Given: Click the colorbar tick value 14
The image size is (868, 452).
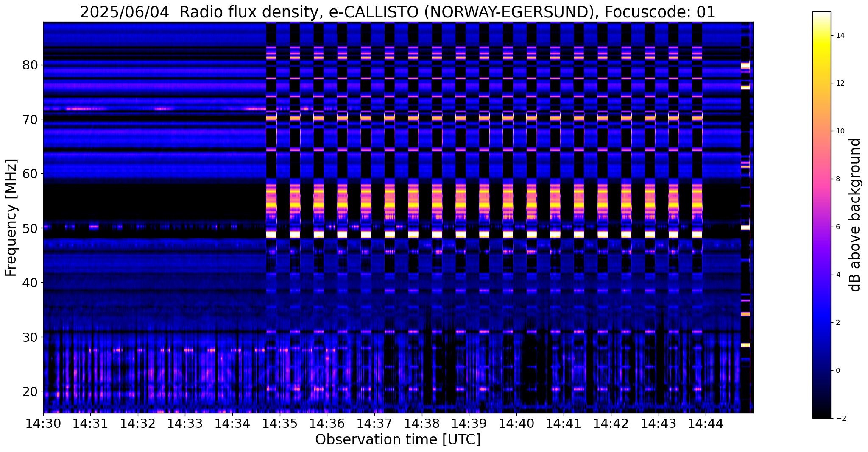Looking at the screenshot, I should (840, 36).
